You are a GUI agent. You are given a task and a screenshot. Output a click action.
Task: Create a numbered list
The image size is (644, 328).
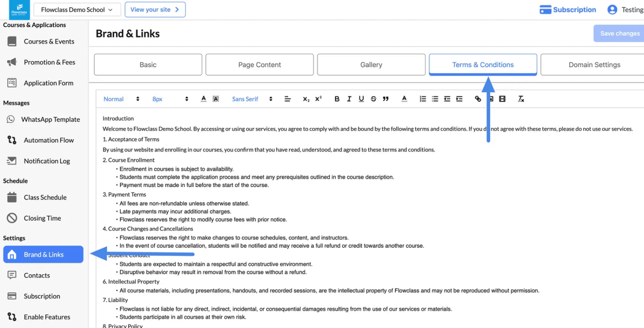point(423,99)
